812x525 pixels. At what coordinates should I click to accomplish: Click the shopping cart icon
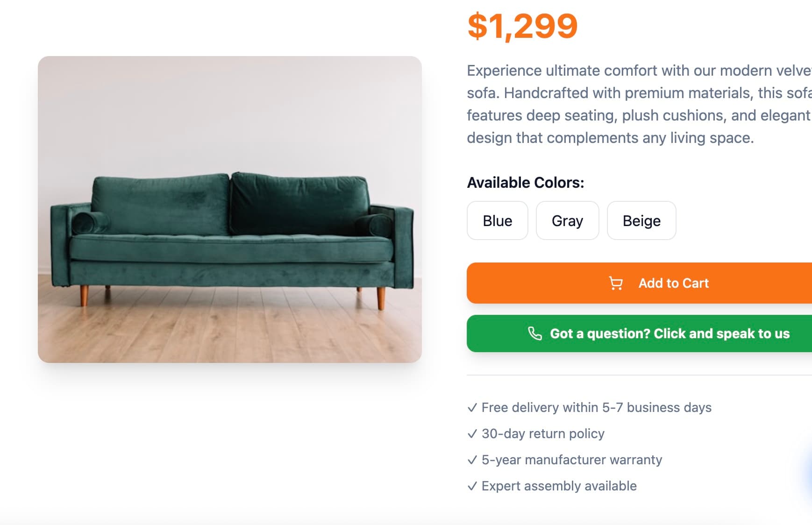[616, 284]
